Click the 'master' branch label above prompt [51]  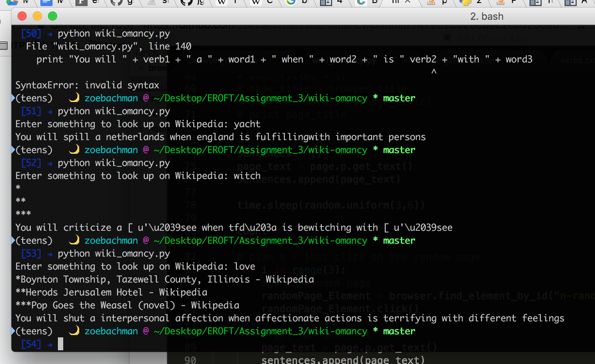[x=399, y=98]
